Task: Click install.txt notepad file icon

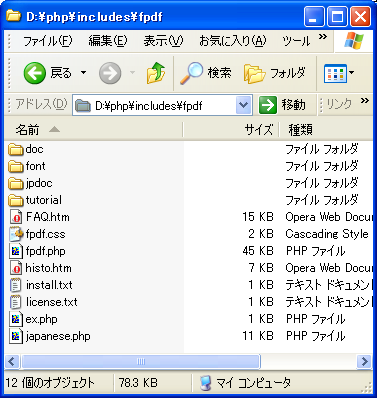Action: point(15,285)
